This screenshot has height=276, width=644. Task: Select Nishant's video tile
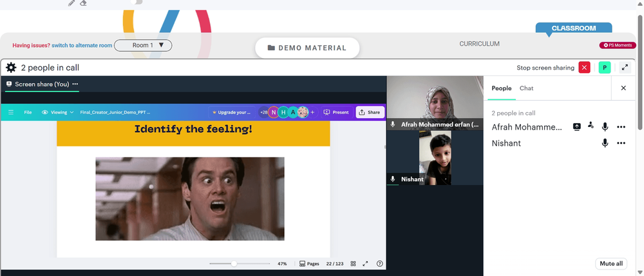(435, 157)
